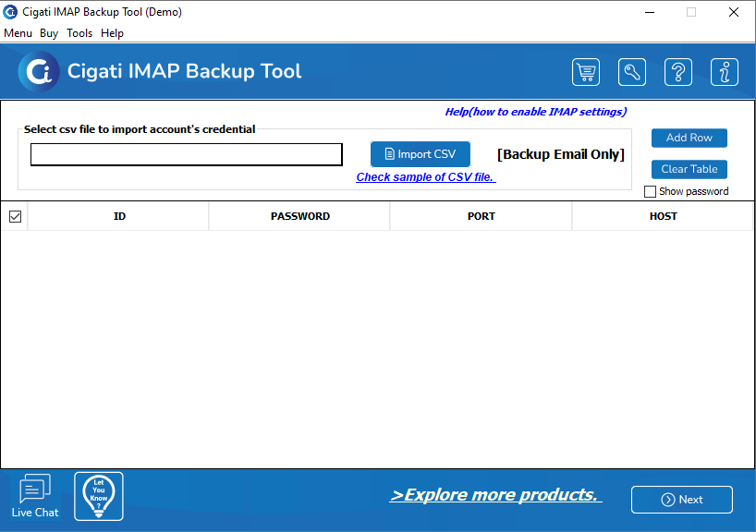Viewport: 756px width, 532px height.
Task: Click the HOST column header
Action: click(663, 216)
